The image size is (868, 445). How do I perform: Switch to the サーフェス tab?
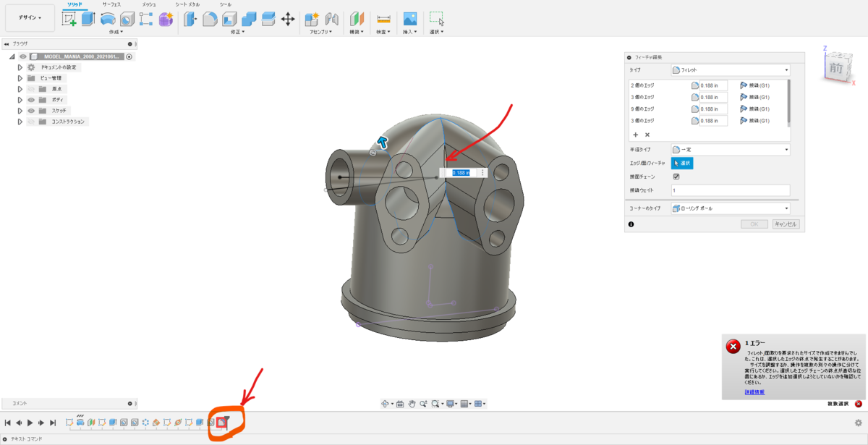coord(111,4)
